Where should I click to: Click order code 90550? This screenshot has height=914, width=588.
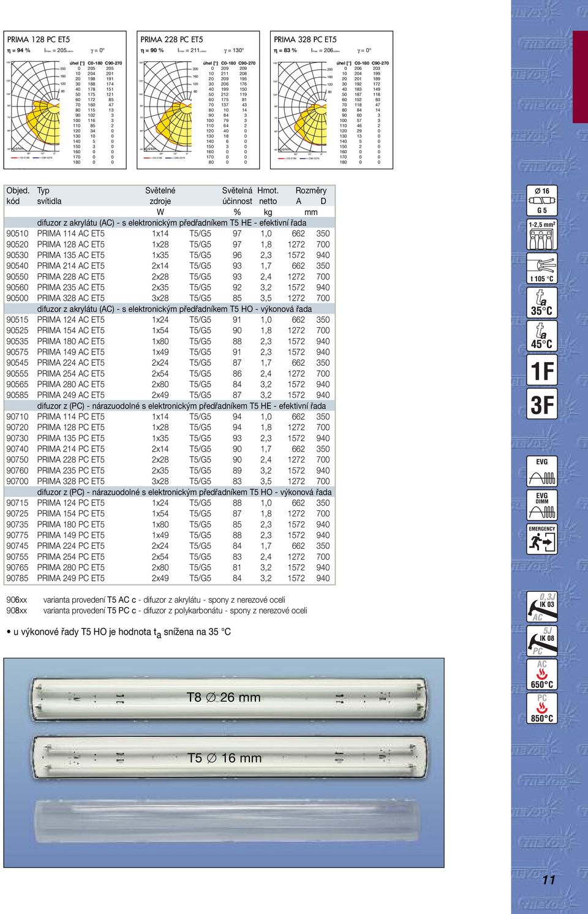pos(17,276)
